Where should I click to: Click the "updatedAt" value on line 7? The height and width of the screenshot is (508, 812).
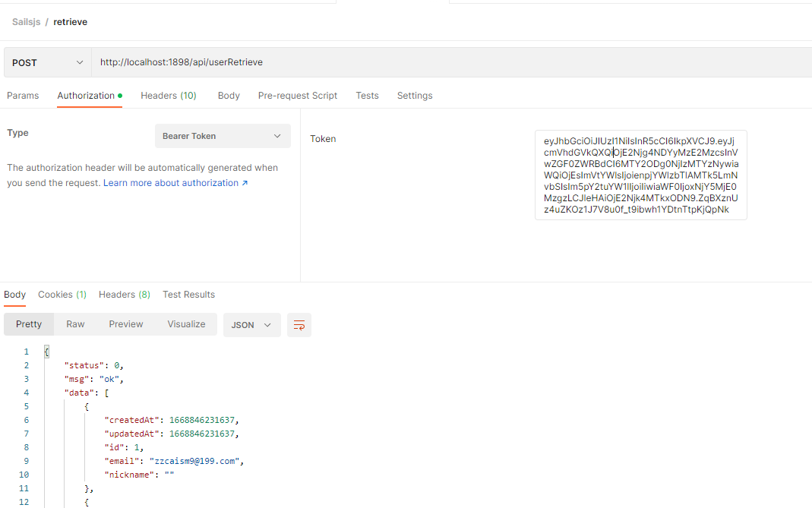[x=202, y=434]
